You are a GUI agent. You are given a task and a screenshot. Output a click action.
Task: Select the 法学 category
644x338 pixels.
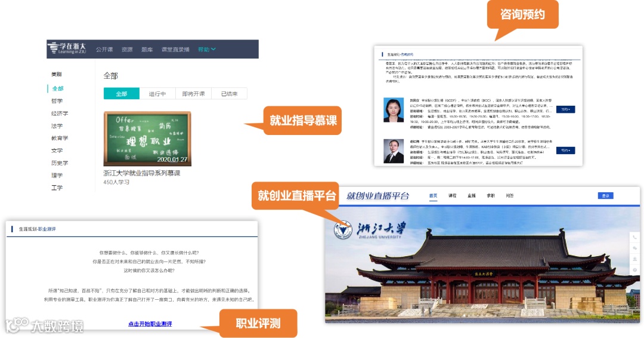(57, 126)
